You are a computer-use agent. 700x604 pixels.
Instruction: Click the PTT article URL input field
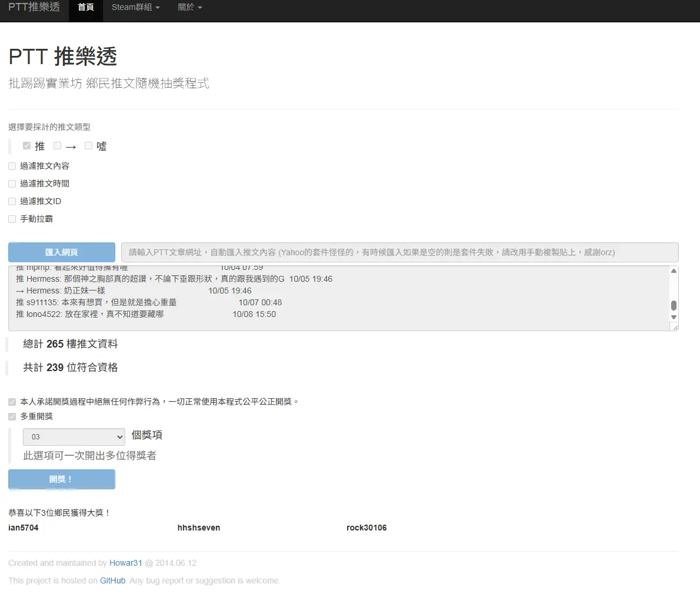(x=399, y=252)
